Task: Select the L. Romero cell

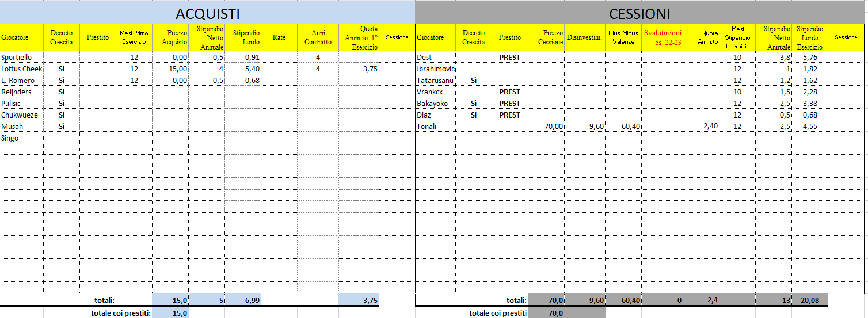Action: pyautogui.click(x=22, y=81)
